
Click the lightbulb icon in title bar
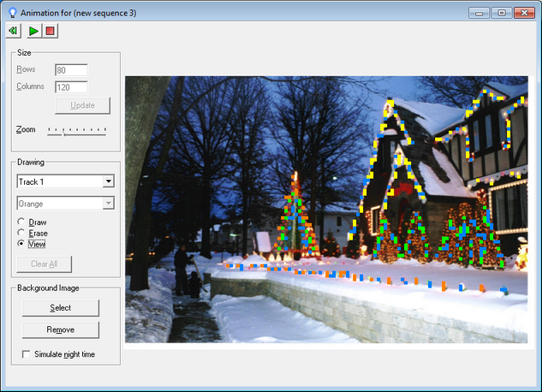click(12, 13)
